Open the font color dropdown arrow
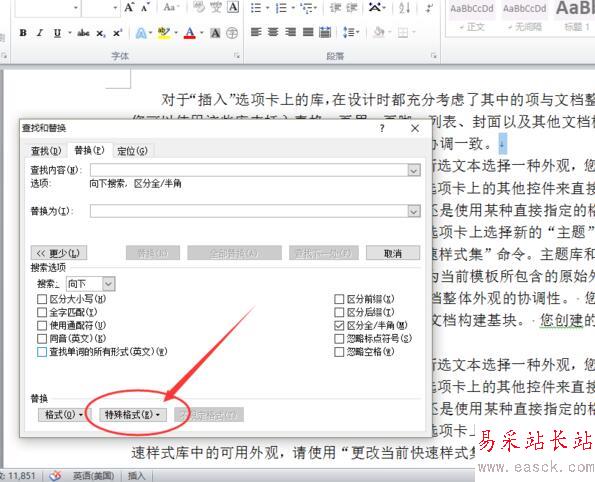The image size is (595, 482). [201, 33]
